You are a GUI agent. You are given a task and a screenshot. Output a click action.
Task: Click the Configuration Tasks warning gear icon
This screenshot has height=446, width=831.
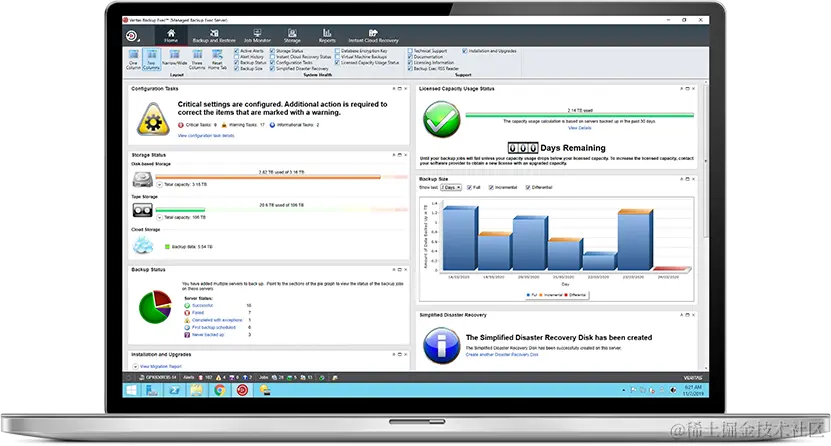[x=153, y=119]
